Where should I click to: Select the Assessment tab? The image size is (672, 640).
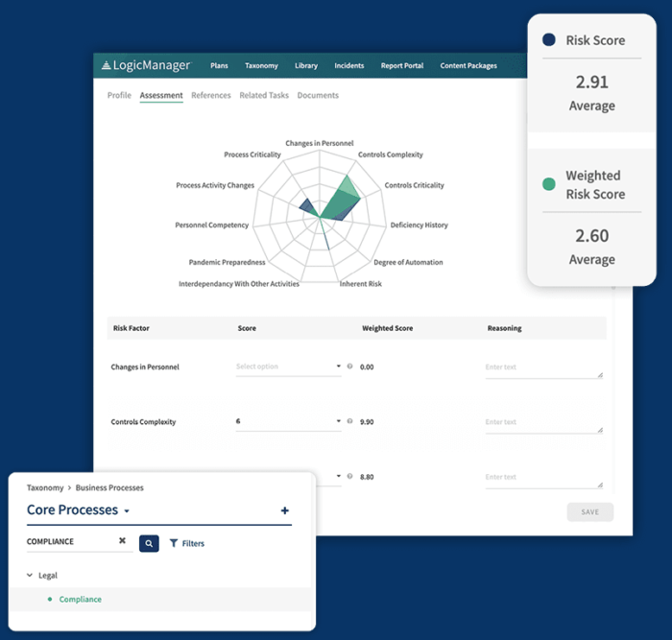(161, 95)
